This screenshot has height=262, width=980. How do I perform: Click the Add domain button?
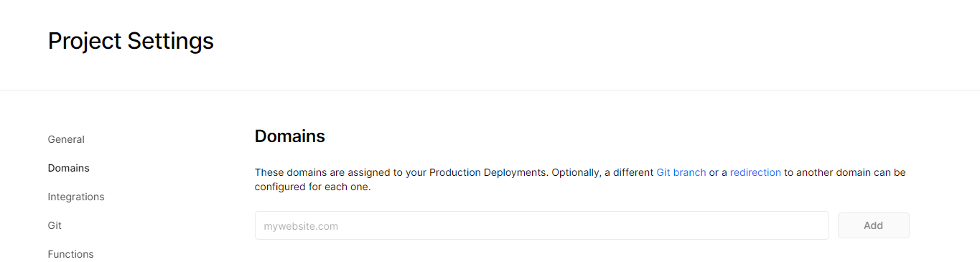click(874, 225)
